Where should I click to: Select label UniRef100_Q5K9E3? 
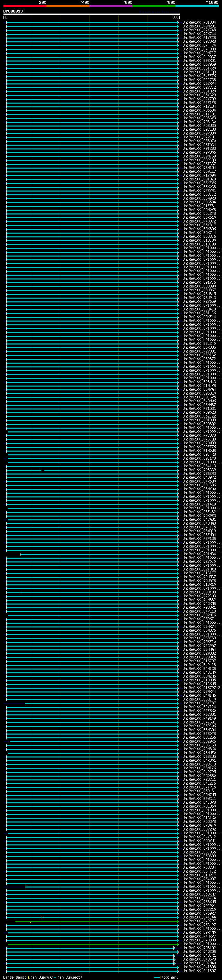click(199, 516)
